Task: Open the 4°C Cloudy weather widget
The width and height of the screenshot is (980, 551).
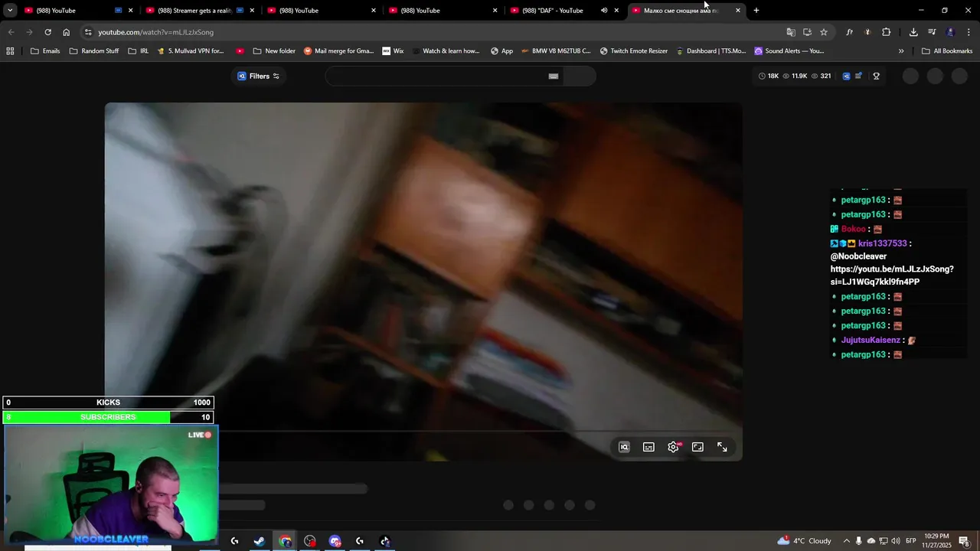Action: click(804, 541)
